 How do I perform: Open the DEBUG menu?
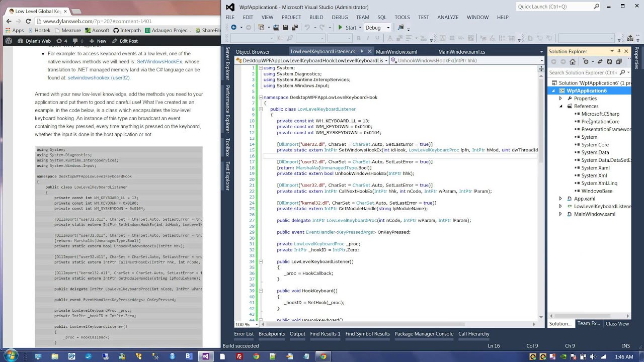340,17
